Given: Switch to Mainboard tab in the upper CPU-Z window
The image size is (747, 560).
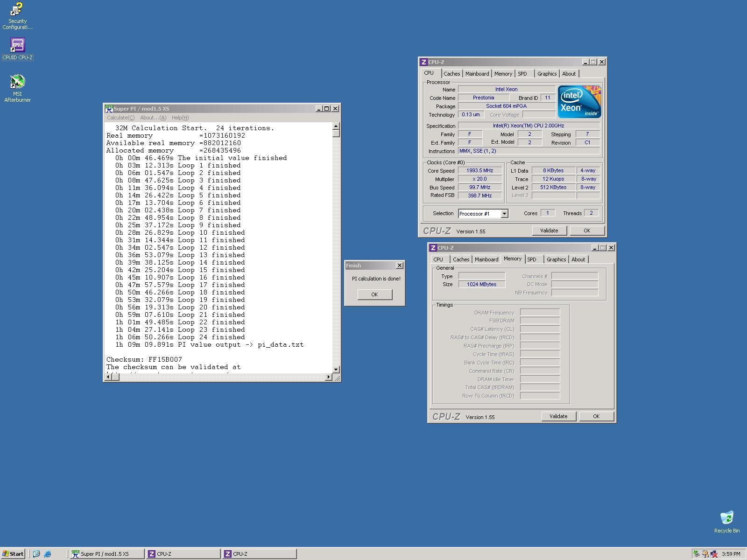Looking at the screenshot, I should click(x=477, y=74).
